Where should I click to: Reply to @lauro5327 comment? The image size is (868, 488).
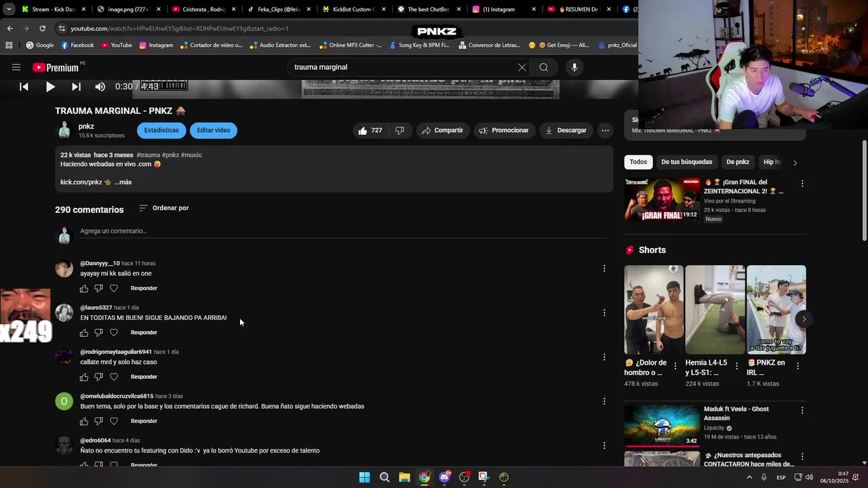click(144, 333)
